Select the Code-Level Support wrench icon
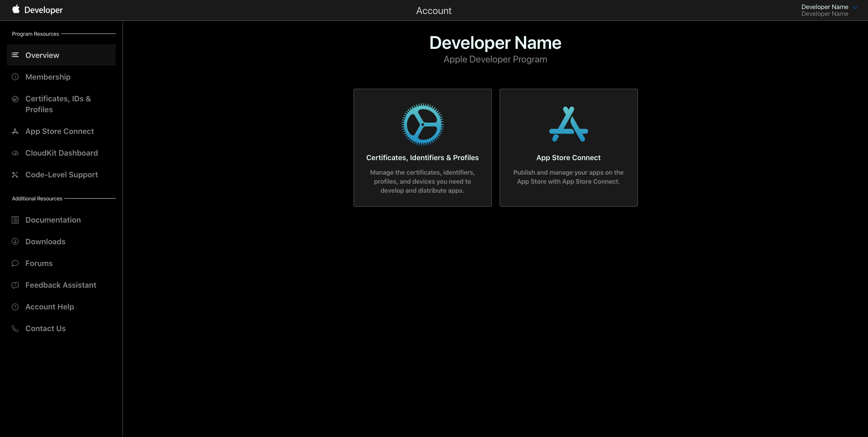868x437 pixels. coord(15,175)
